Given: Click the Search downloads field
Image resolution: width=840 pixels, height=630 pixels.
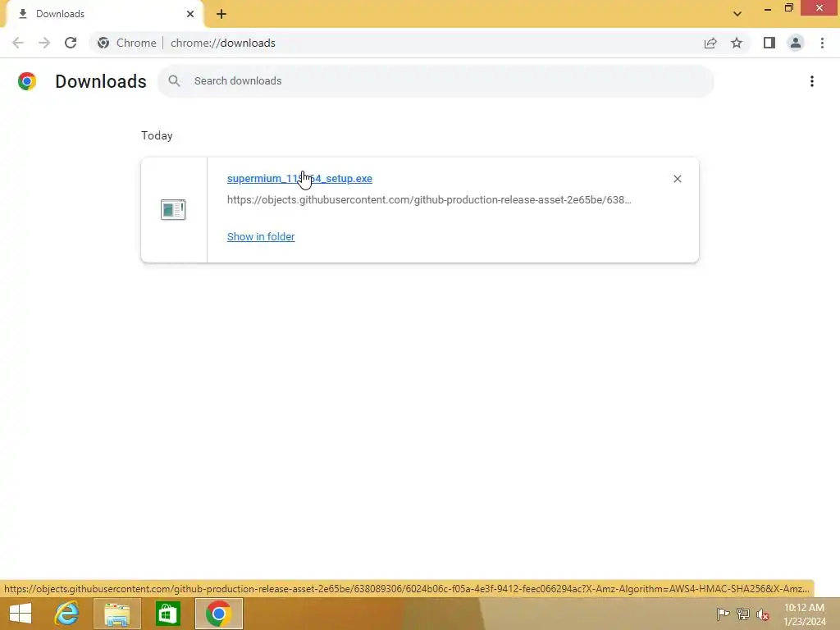Looking at the screenshot, I should tap(436, 81).
